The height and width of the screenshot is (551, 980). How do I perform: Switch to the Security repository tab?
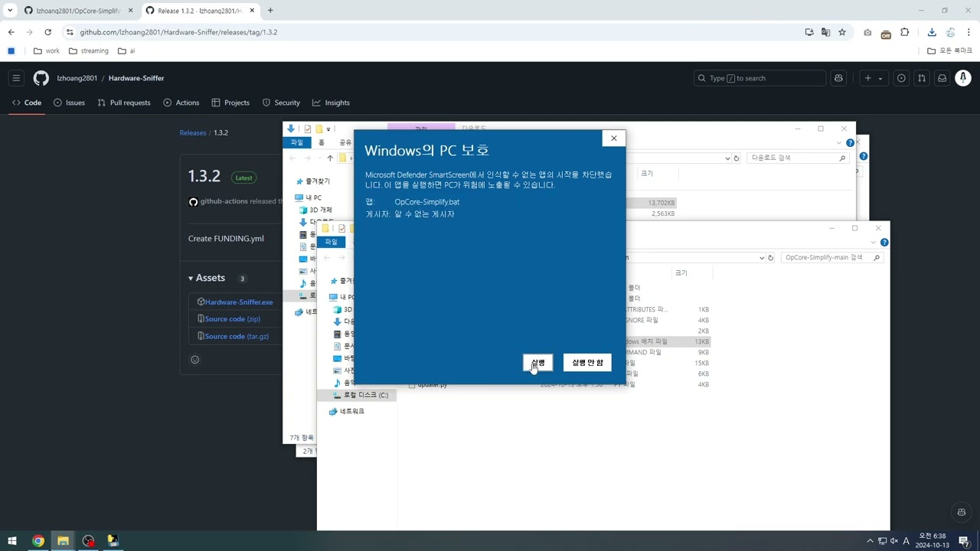[x=281, y=103]
